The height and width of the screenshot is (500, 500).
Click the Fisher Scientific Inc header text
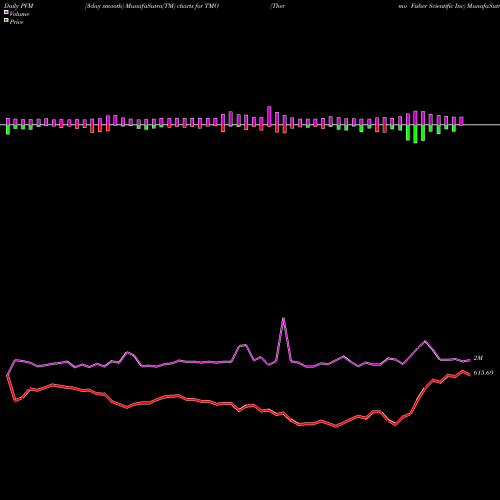point(438,6)
